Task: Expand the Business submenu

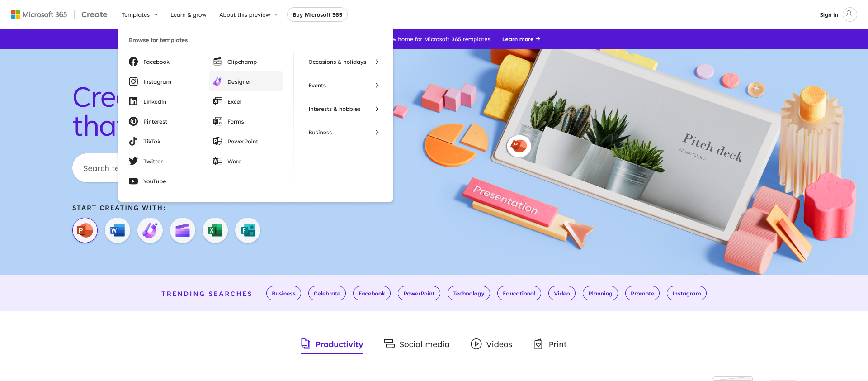Action: coord(344,132)
